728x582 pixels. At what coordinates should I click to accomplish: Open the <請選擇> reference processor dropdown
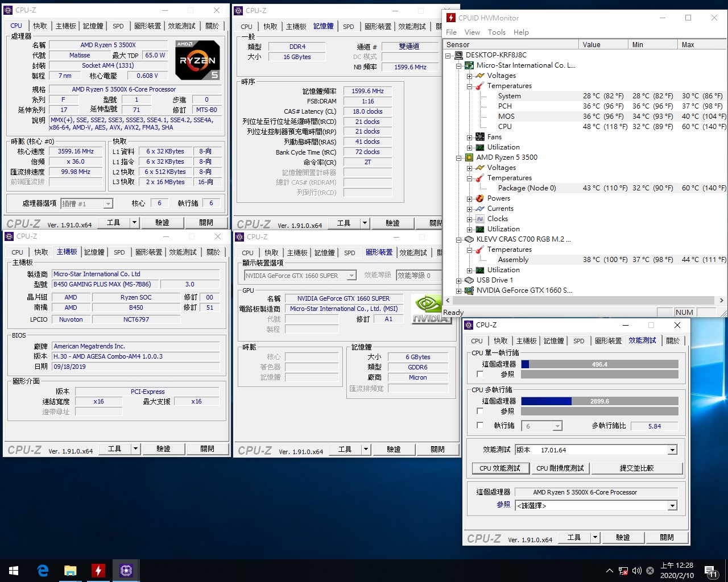tap(672, 506)
